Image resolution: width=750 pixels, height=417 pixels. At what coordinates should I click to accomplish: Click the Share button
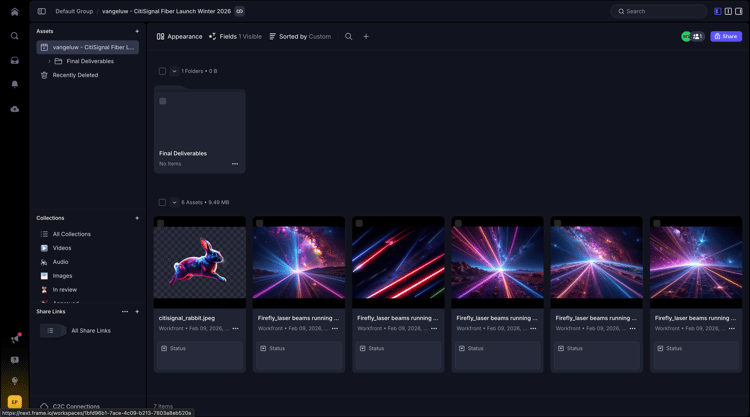(x=726, y=36)
